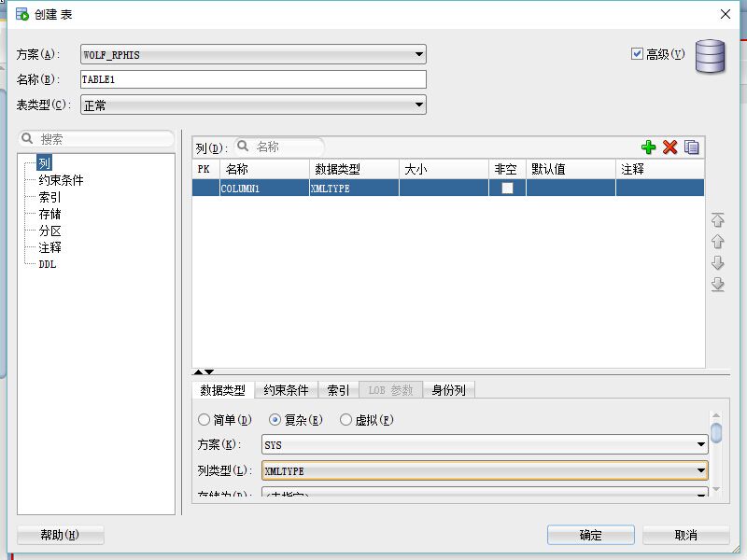Viewport: 747px width, 560px height.
Task: Click the 默认值 cell for COLUMN1
Action: point(571,188)
